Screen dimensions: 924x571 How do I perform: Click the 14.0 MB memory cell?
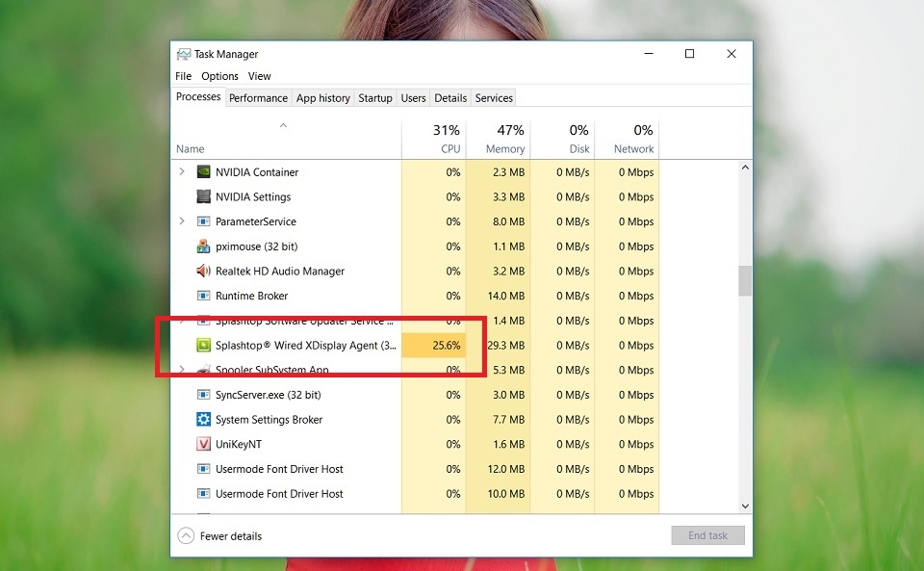coord(498,296)
